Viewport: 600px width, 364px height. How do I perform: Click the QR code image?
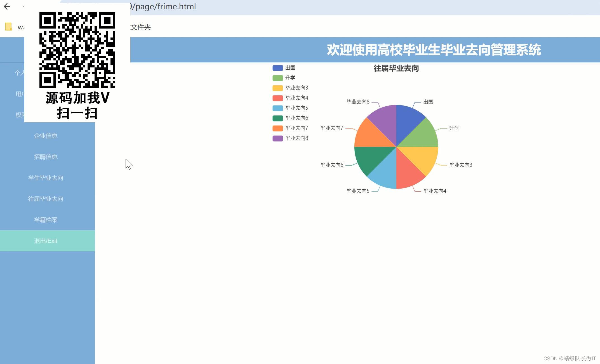(77, 50)
